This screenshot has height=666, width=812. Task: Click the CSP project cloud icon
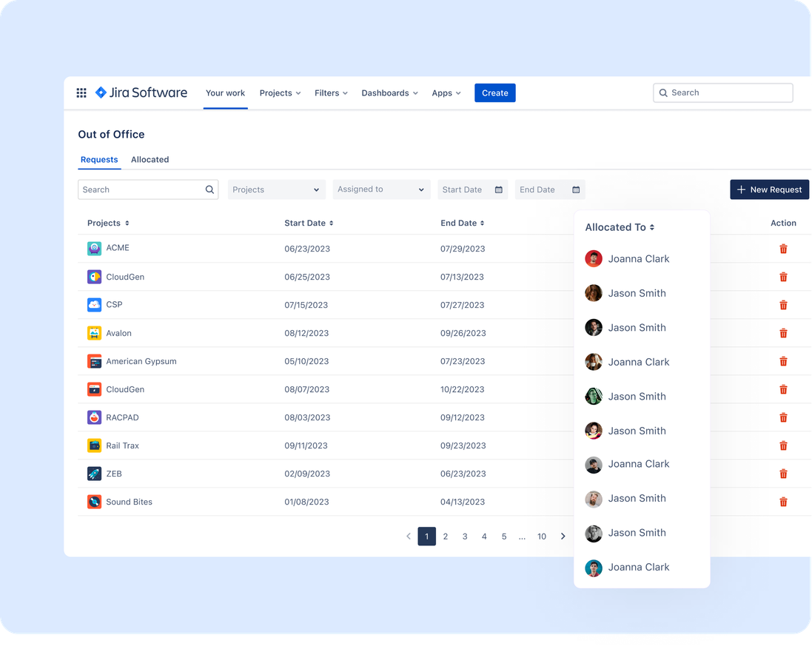94,305
